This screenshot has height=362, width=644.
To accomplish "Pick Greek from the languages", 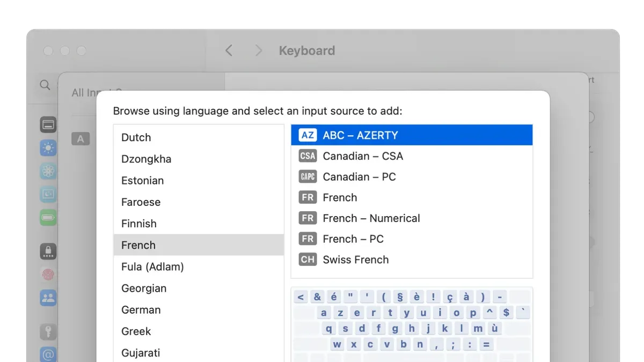I will tap(199, 331).
